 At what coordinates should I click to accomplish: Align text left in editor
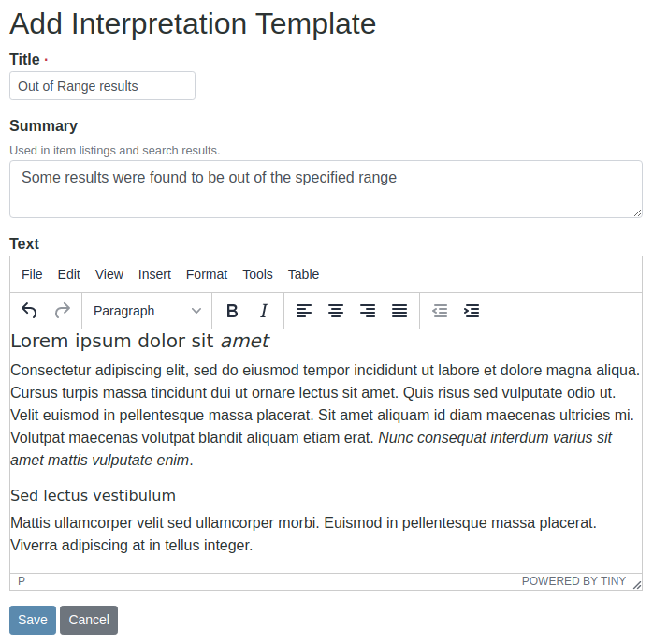tap(303, 311)
